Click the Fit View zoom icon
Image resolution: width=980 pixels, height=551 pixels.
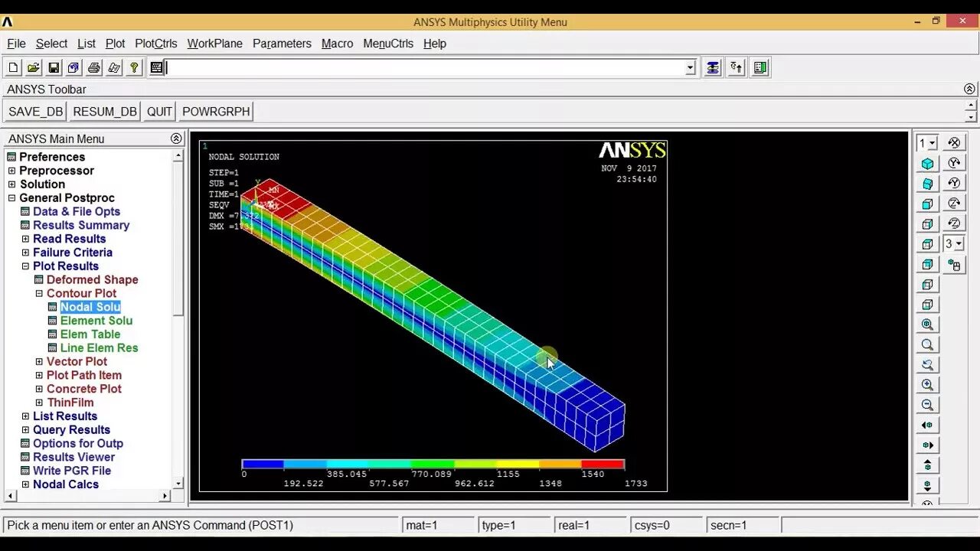(x=928, y=324)
